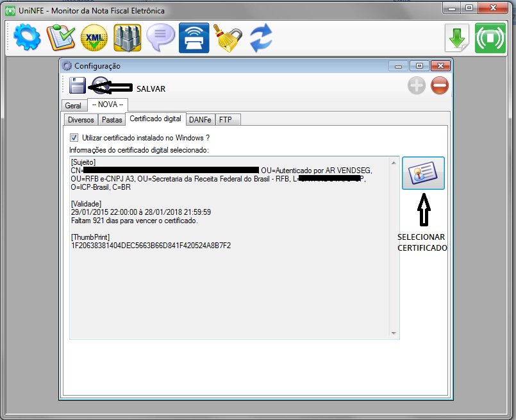The width and height of the screenshot is (516, 420).
Task: Click the Configuração window gear title icon
Action: coord(67,66)
